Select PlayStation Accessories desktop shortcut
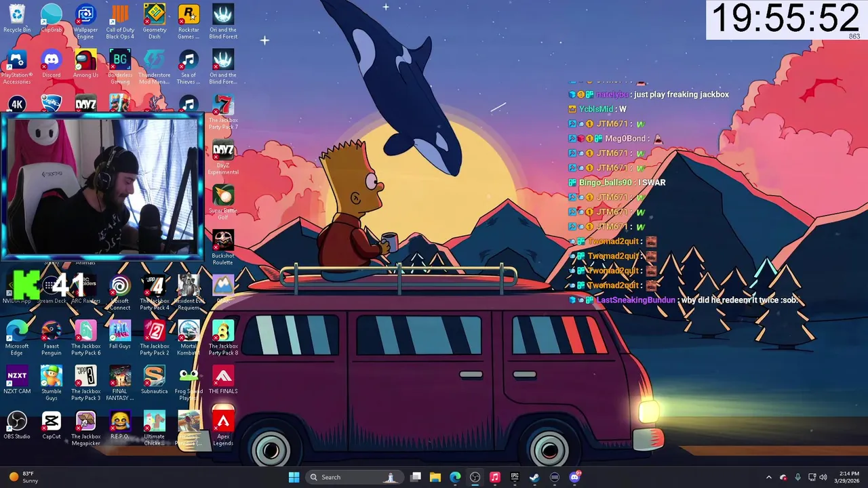Viewport: 868px width, 488px height. pyautogui.click(x=17, y=67)
